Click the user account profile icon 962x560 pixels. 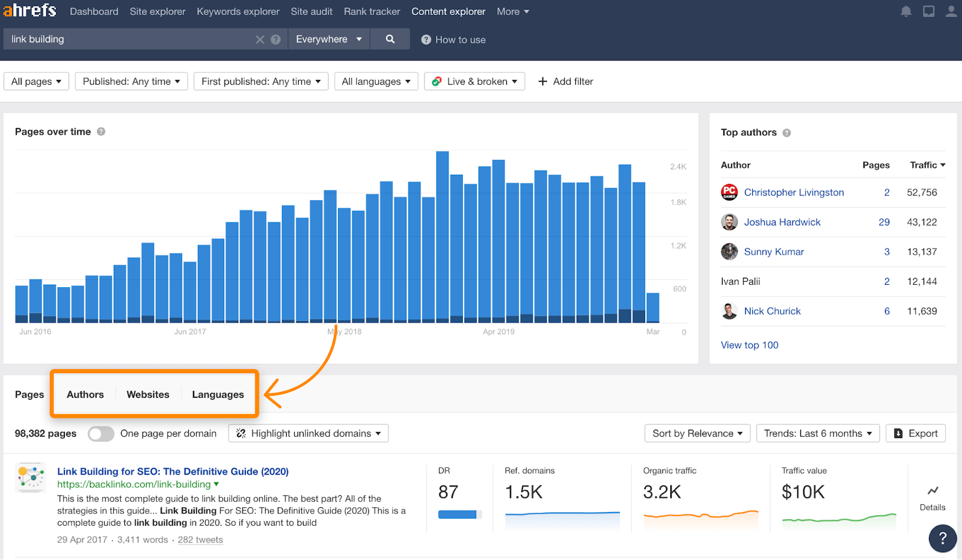click(x=951, y=11)
